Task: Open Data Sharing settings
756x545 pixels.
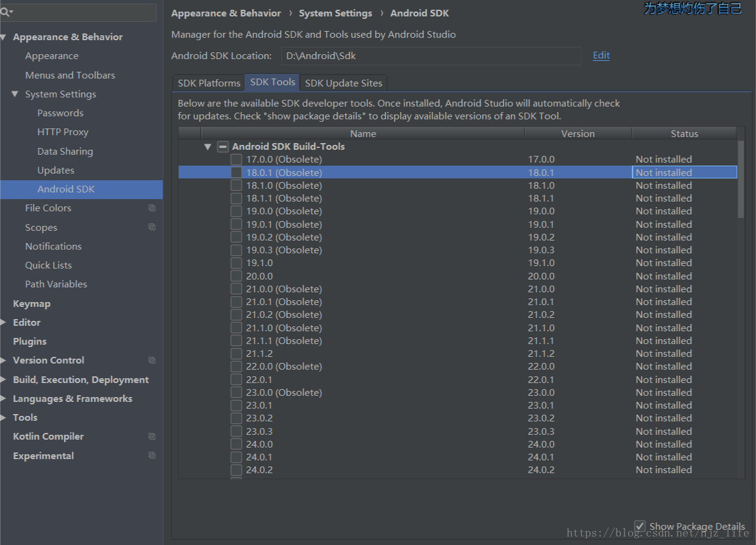Action: tap(65, 151)
